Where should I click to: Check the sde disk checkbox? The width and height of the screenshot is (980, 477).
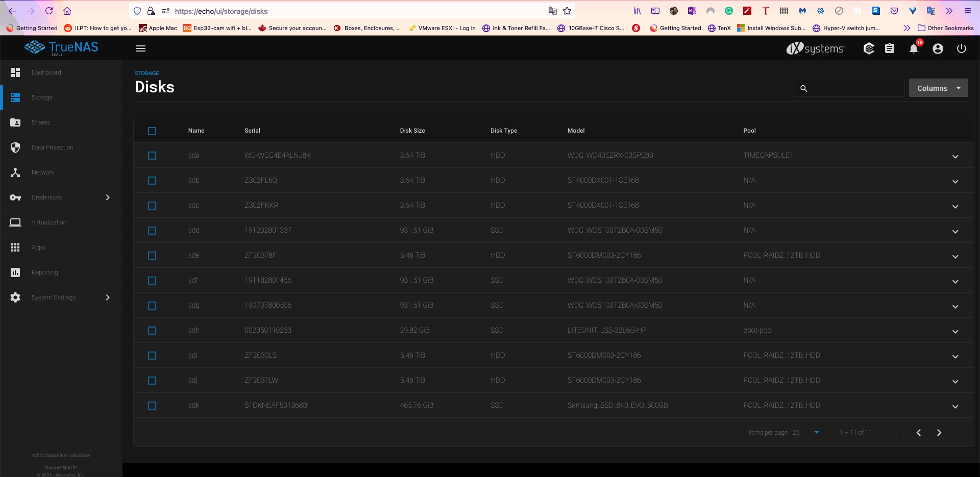[152, 256]
